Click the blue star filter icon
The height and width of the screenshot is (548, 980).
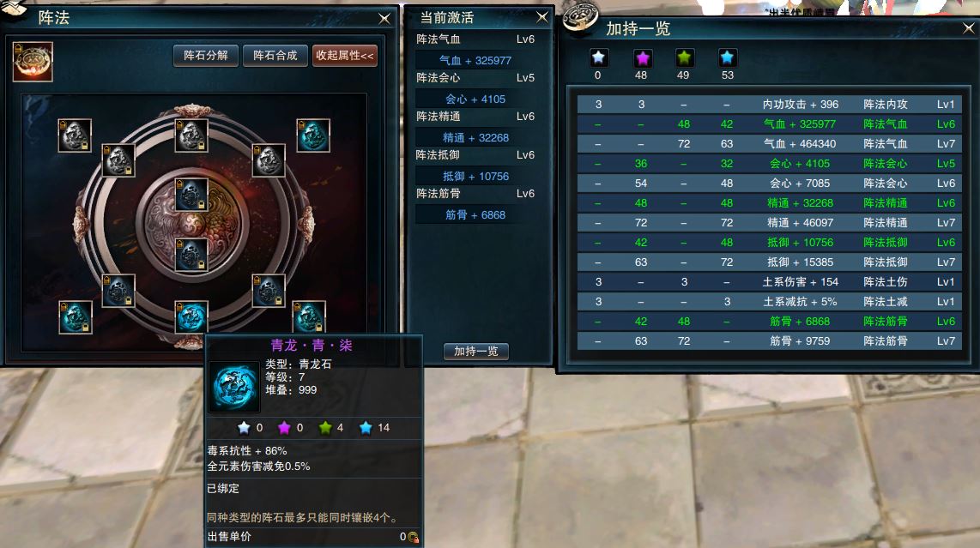pyautogui.click(x=727, y=58)
